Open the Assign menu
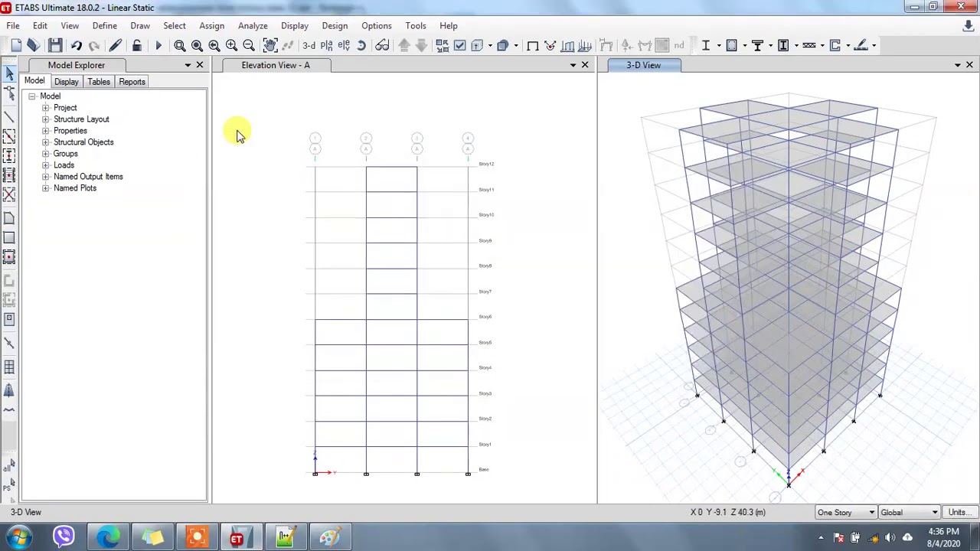The height and width of the screenshot is (551, 980). 212,25
